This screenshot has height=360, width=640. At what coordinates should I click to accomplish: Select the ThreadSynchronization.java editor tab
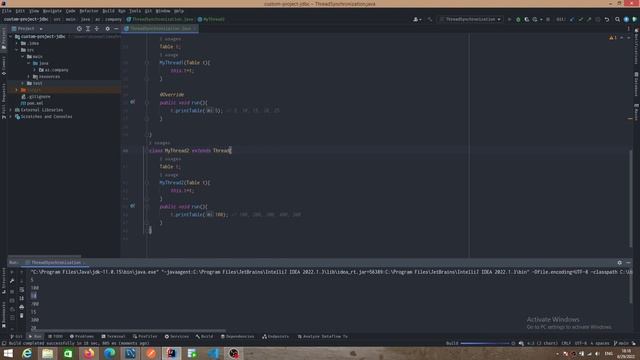click(x=160, y=29)
